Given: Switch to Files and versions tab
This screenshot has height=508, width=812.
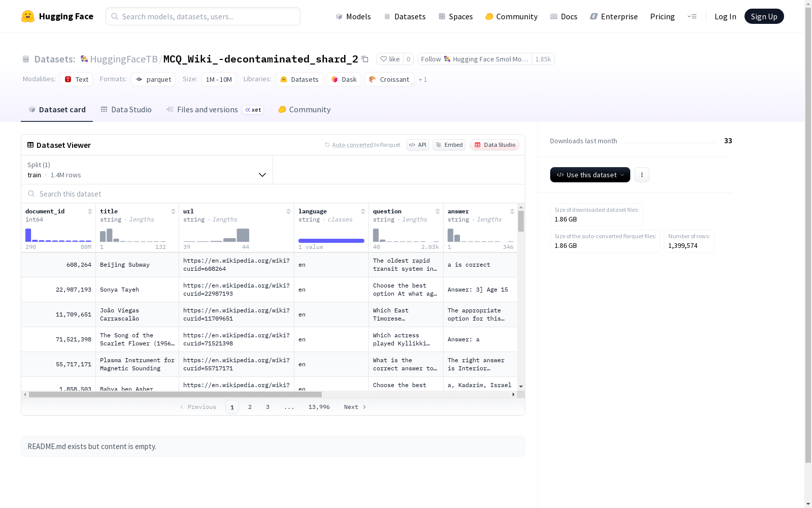Looking at the screenshot, I should 215,109.
